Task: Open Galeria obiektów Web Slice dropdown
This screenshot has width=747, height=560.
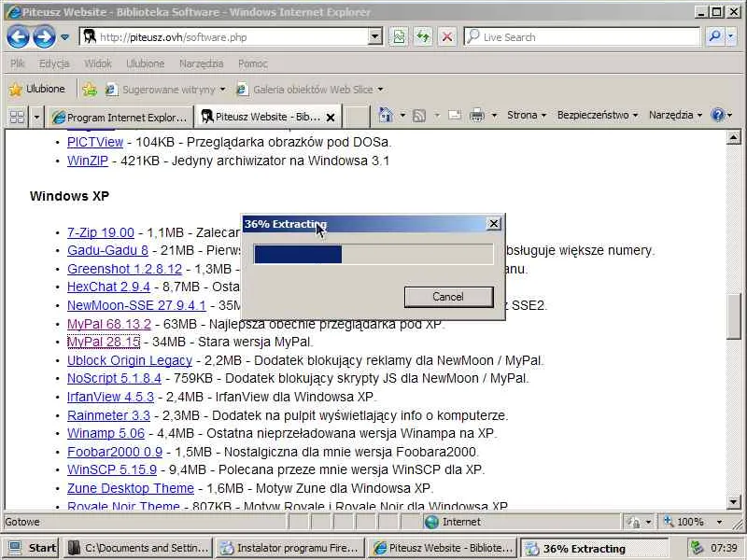Action: [x=310, y=89]
